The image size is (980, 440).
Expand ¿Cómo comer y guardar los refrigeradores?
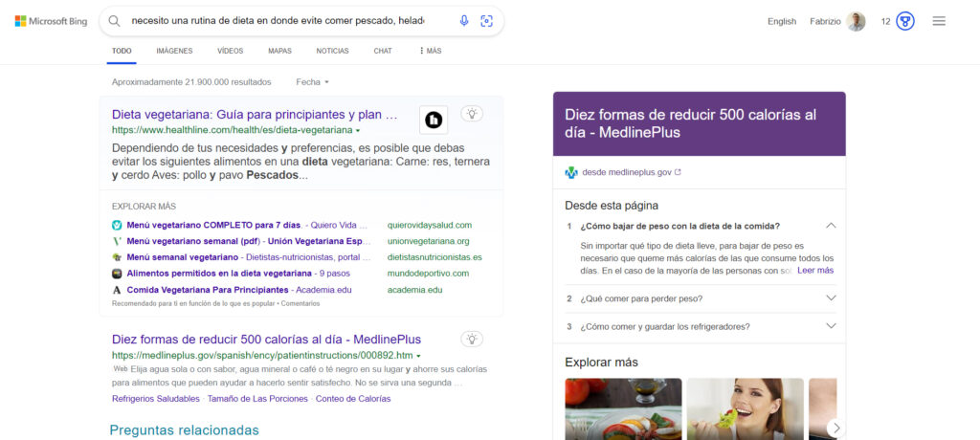coord(830,326)
